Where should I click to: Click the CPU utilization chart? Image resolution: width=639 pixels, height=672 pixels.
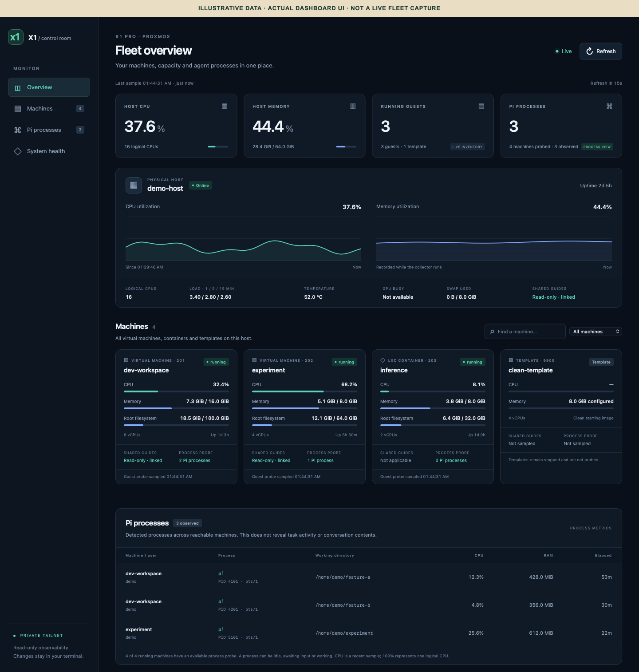pos(243,239)
